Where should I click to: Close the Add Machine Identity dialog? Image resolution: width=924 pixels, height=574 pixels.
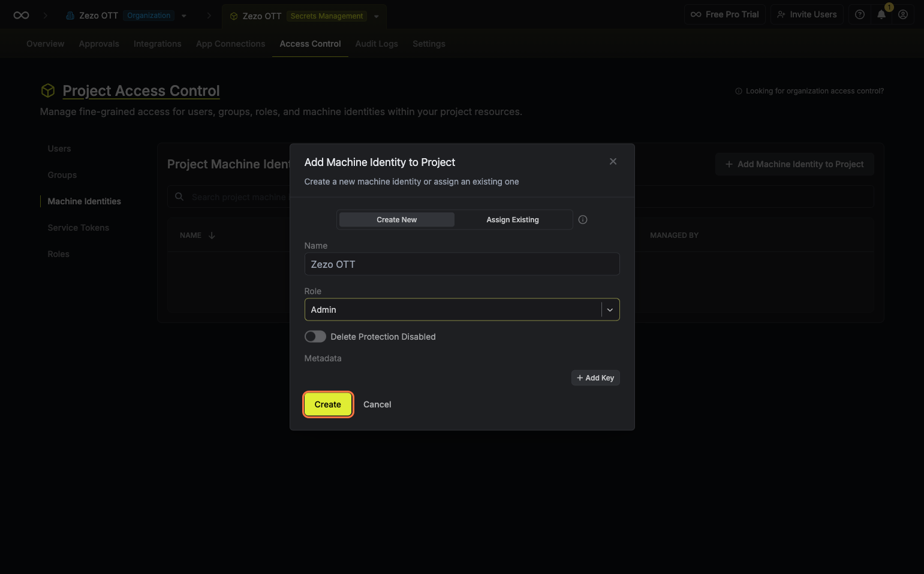pyautogui.click(x=613, y=162)
